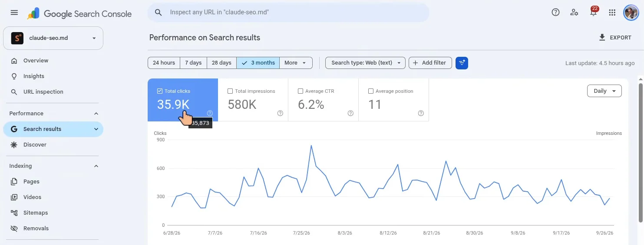Click the claude-seo.md property favicon
The image size is (644, 245).
pyautogui.click(x=17, y=38)
